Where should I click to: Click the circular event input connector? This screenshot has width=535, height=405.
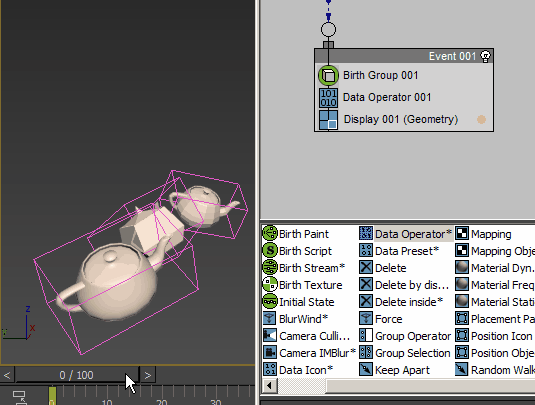[328, 29]
